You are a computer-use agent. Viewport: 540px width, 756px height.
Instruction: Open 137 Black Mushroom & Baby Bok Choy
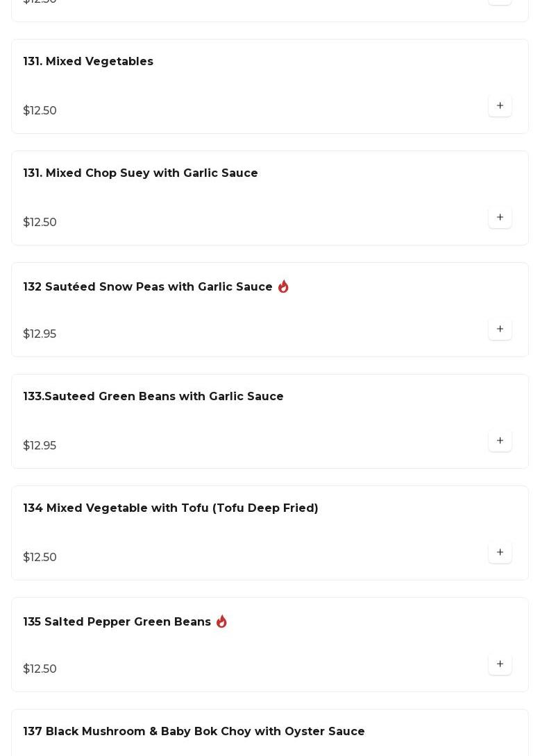194,732
